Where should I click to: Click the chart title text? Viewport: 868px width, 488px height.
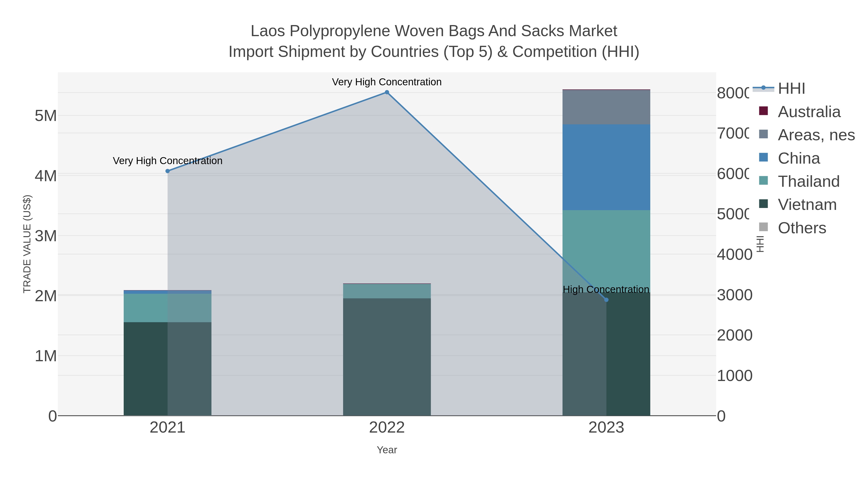(x=434, y=41)
